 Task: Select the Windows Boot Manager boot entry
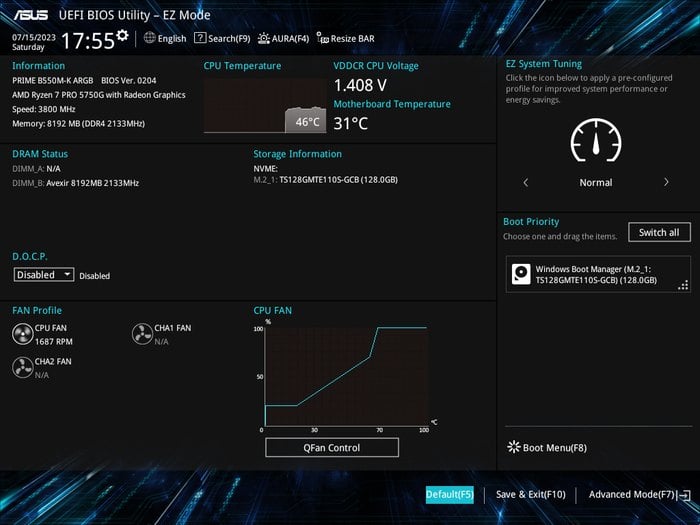(598, 274)
